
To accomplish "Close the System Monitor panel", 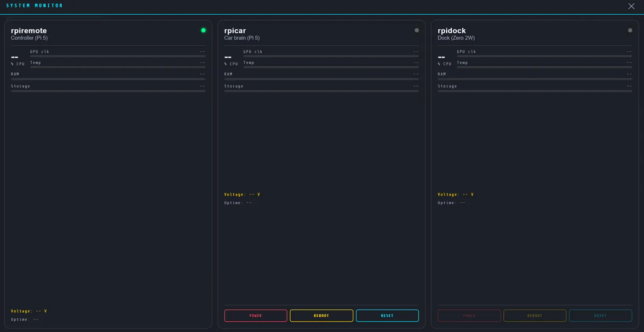I will [631, 6].
